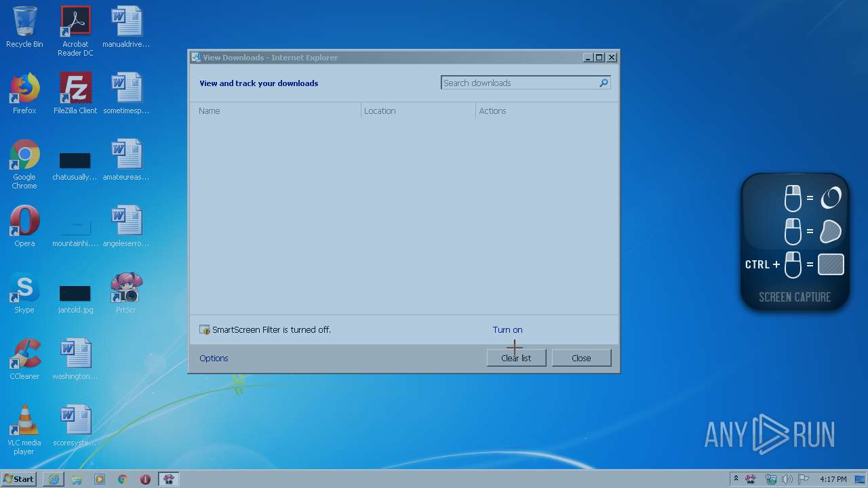The image size is (868, 488).
Task: Click the free-form capture shape icon
Action: point(831,231)
